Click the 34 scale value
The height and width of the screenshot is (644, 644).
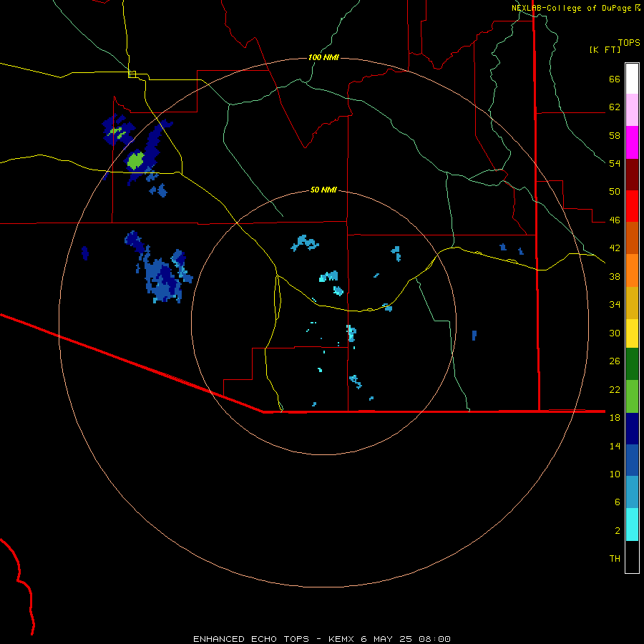click(615, 304)
